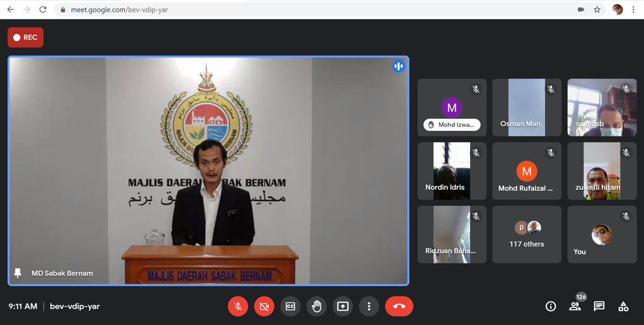Reload the Google Meet page
The image size is (644, 325).
point(43,10)
